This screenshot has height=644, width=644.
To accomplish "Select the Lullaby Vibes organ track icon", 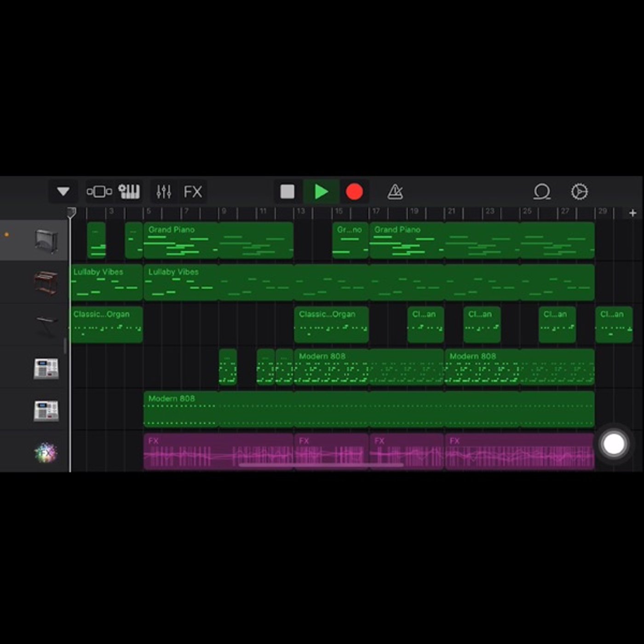I will [46, 283].
